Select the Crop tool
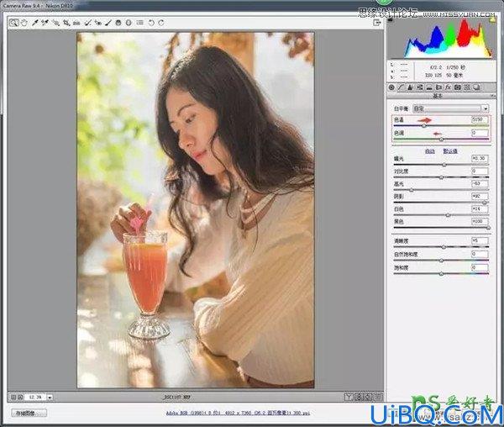The image size is (504, 427). pyautogui.click(x=66, y=23)
